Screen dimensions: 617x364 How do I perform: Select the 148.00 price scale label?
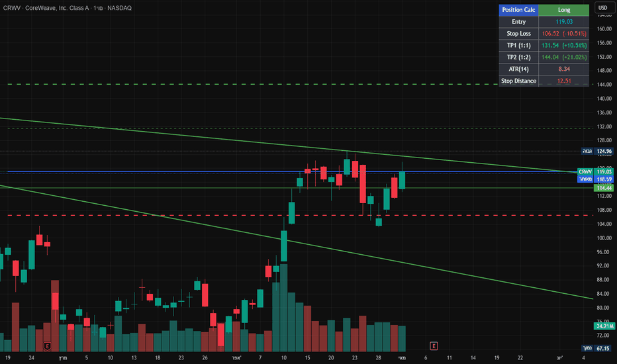coord(604,71)
